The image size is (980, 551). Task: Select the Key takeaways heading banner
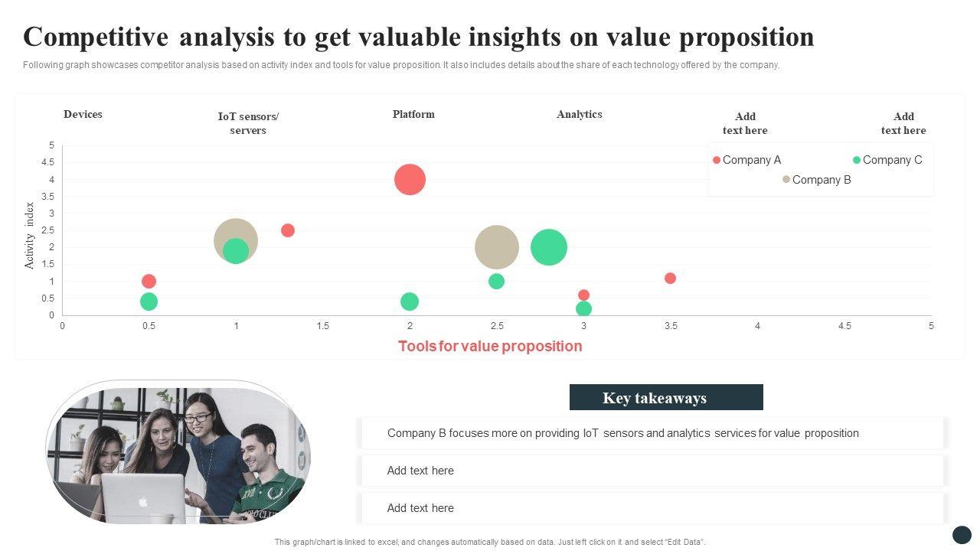[x=666, y=398]
